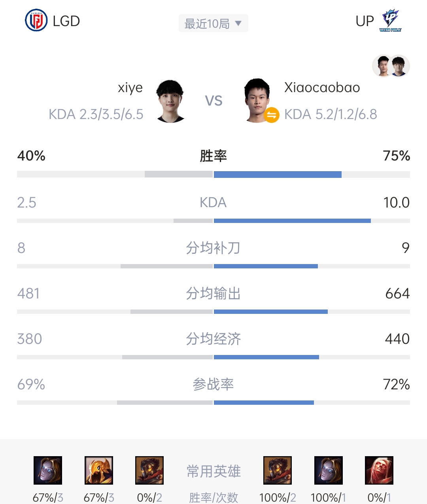Select Xiaocaobao's hero icon with 100%/1
Screen dimensions: 427x504
(329, 470)
